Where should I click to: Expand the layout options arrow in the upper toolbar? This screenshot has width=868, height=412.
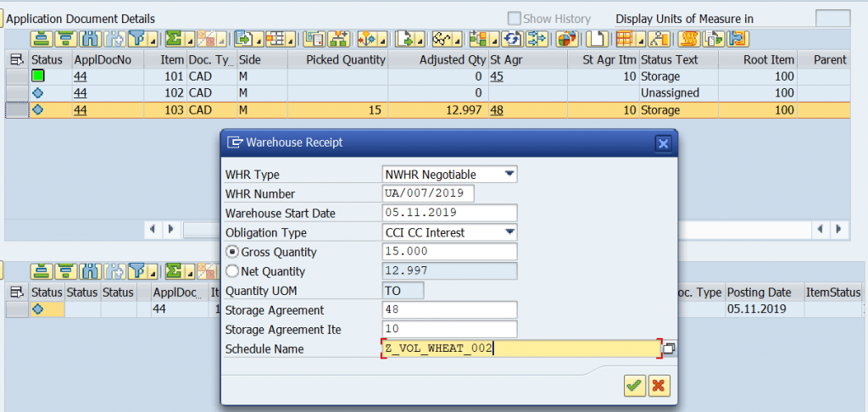pos(291,41)
